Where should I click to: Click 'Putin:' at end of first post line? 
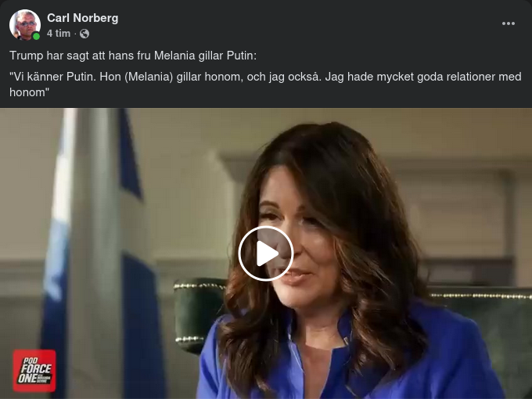pyautogui.click(x=242, y=56)
